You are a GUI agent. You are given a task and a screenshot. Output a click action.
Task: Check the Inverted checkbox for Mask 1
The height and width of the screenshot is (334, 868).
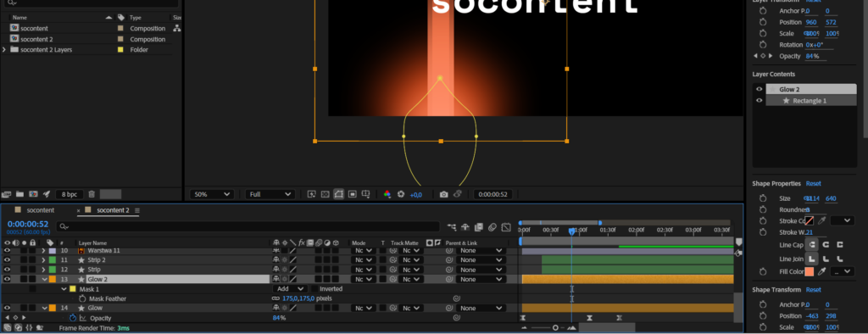pos(314,288)
